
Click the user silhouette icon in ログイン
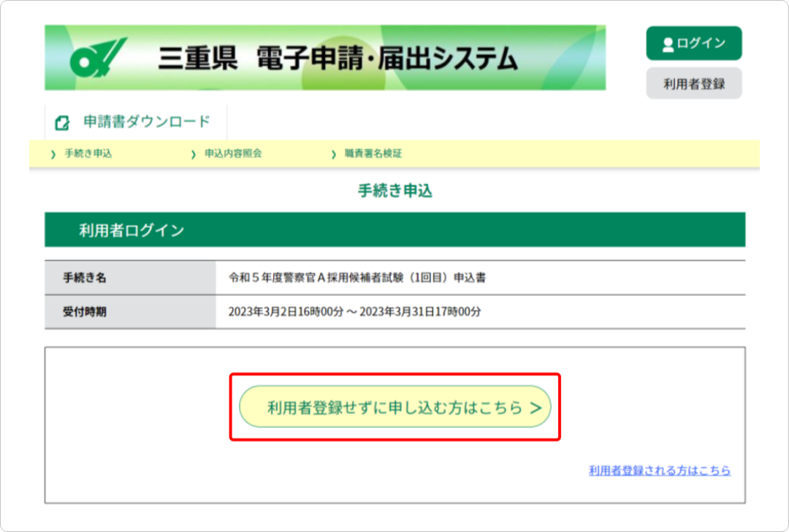tap(667, 45)
